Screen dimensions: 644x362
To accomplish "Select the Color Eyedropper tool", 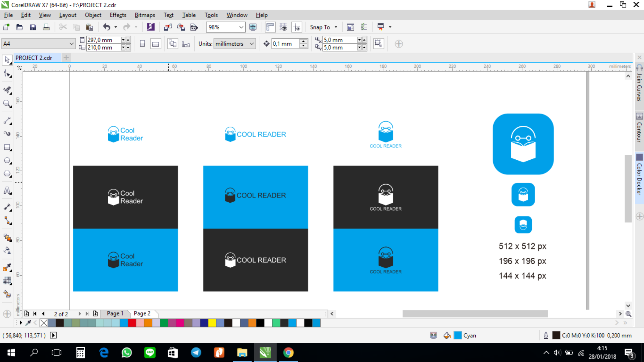I will point(7,267).
